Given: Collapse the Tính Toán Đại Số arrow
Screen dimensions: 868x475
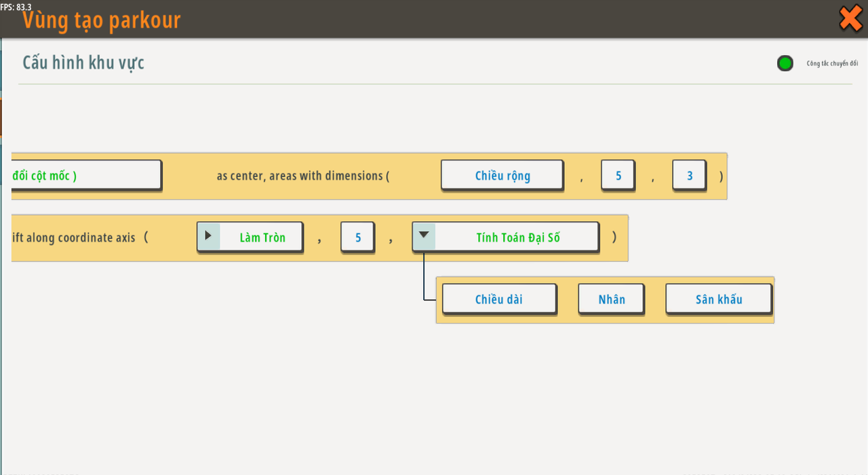Looking at the screenshot, I should click(424, 236).
